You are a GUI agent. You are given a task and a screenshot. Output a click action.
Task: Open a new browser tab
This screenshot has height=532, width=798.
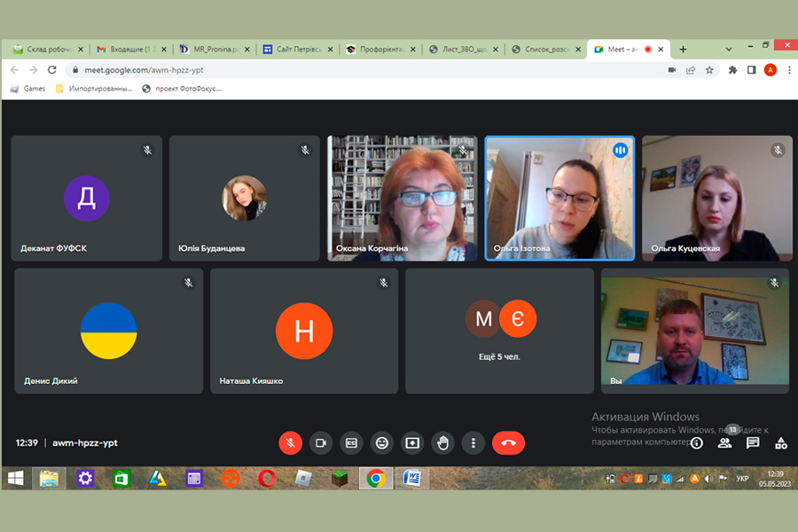click(x=683, y=50)
